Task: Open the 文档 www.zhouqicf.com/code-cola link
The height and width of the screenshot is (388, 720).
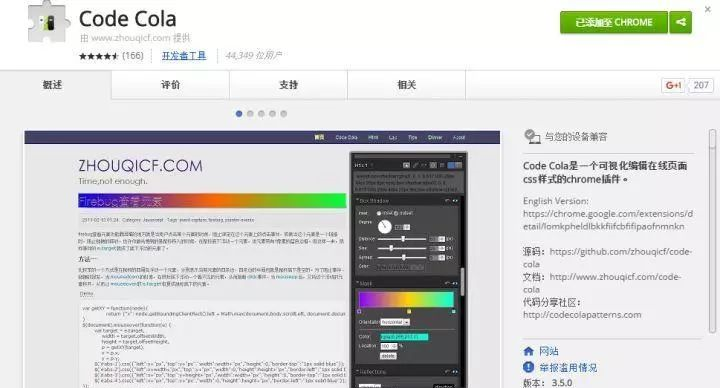Action: 602,283
